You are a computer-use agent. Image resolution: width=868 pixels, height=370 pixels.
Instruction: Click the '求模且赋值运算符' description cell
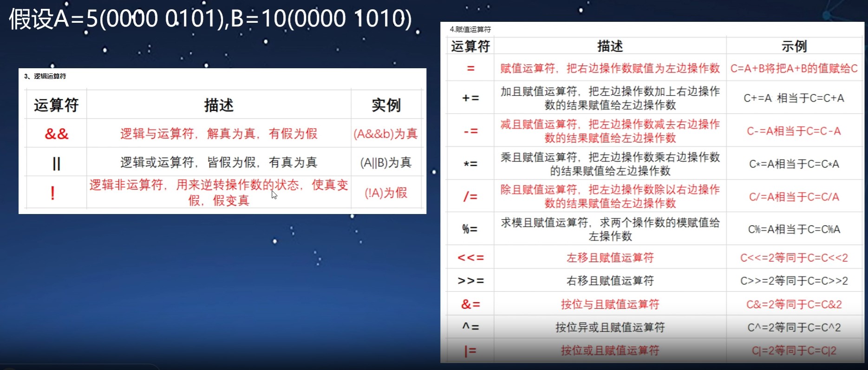tap(610, 229)
